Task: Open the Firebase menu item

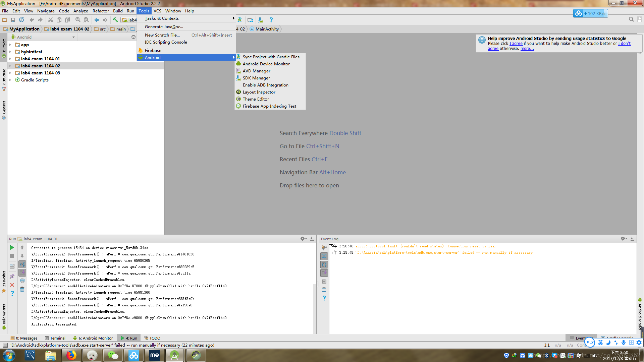Action: (186, 51)
